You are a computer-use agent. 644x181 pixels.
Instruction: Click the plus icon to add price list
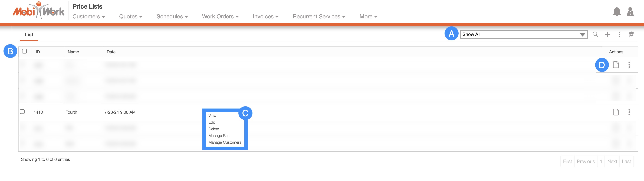[607, 34]
